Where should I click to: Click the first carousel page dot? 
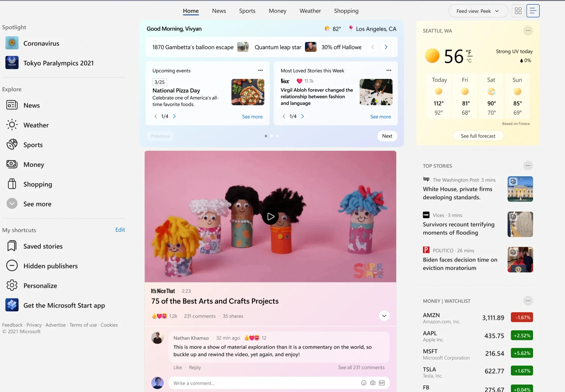point(266,136)
